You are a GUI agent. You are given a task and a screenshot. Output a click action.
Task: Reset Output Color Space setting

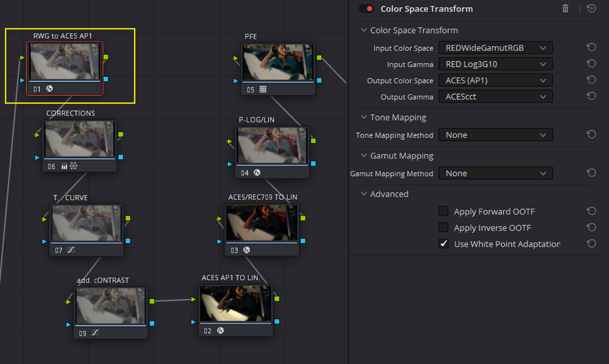591,80
